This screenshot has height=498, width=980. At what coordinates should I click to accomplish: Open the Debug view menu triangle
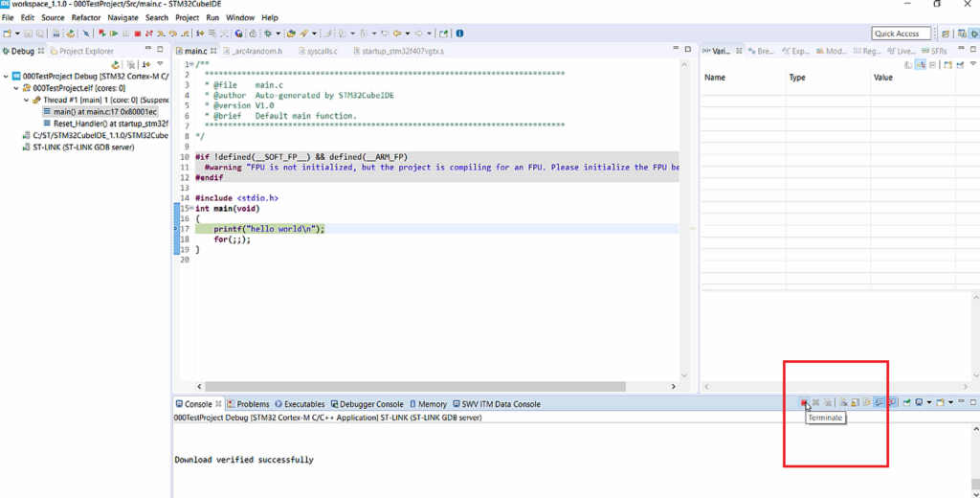tap(160, 64)
